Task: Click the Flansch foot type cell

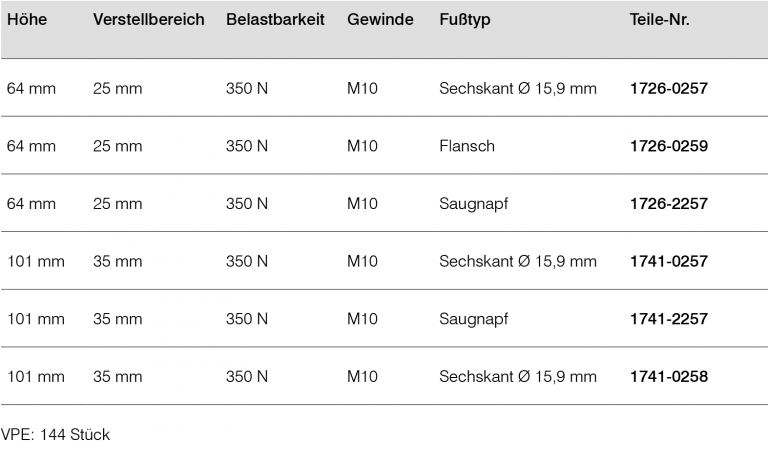Action: [467, 146]
